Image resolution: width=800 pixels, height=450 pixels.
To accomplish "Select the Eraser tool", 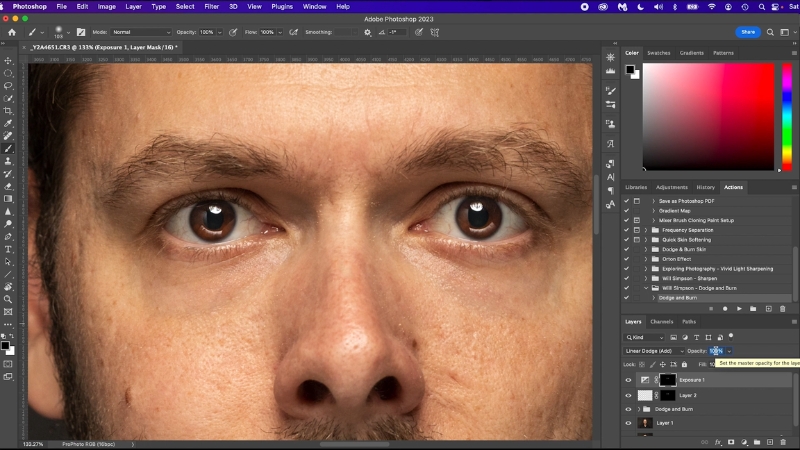I will (x=8, y=186).
